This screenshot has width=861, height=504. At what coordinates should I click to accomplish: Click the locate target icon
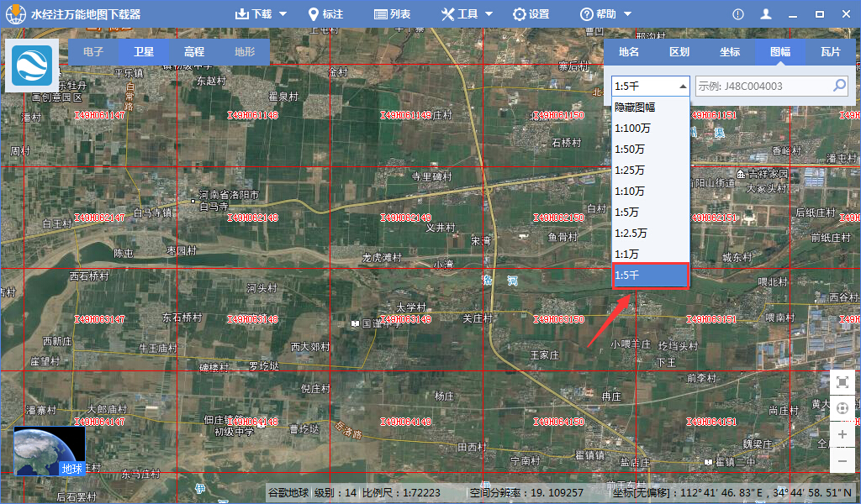pyautogui.click(x=843, y=408)
